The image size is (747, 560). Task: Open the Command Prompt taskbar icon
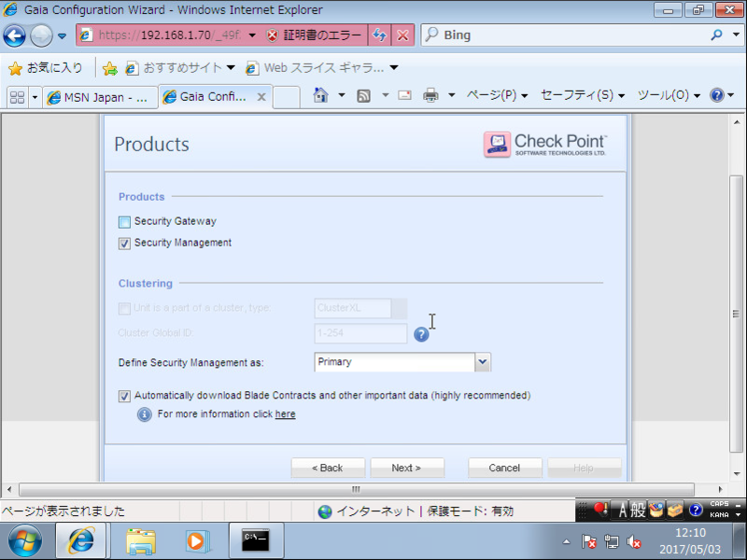pyautogui.click(x=256, y=541)
